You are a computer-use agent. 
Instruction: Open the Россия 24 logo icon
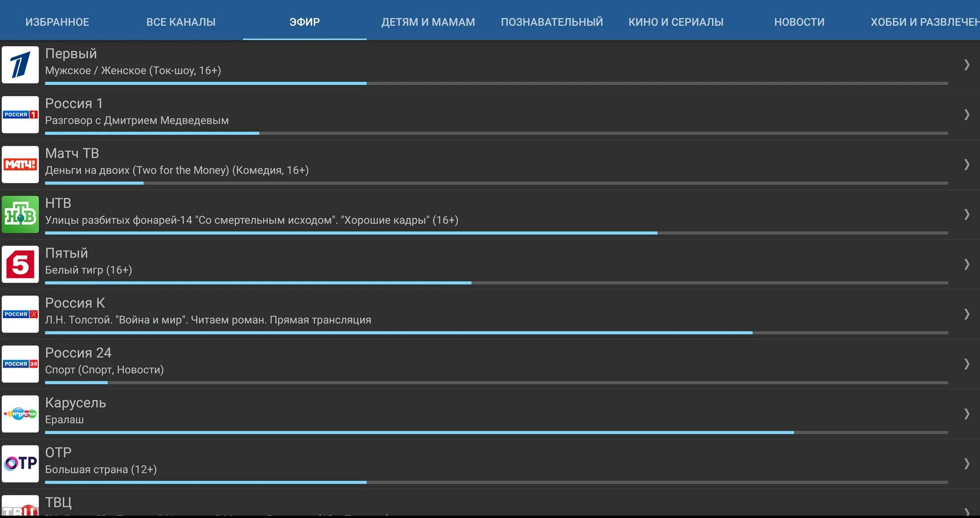tap(20, 364)
